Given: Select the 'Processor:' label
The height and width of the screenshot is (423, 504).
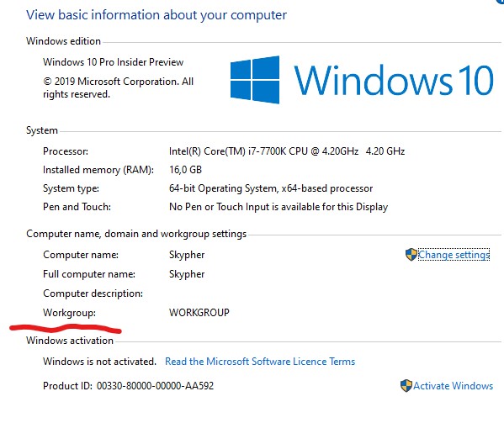Looking at the screenshot, I should pos(66,151).
